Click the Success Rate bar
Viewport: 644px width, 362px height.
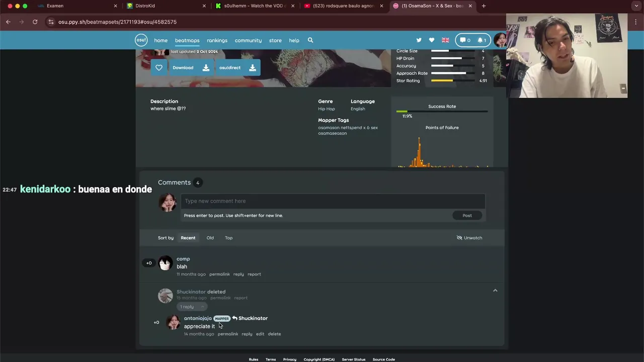tap(442, 111)
